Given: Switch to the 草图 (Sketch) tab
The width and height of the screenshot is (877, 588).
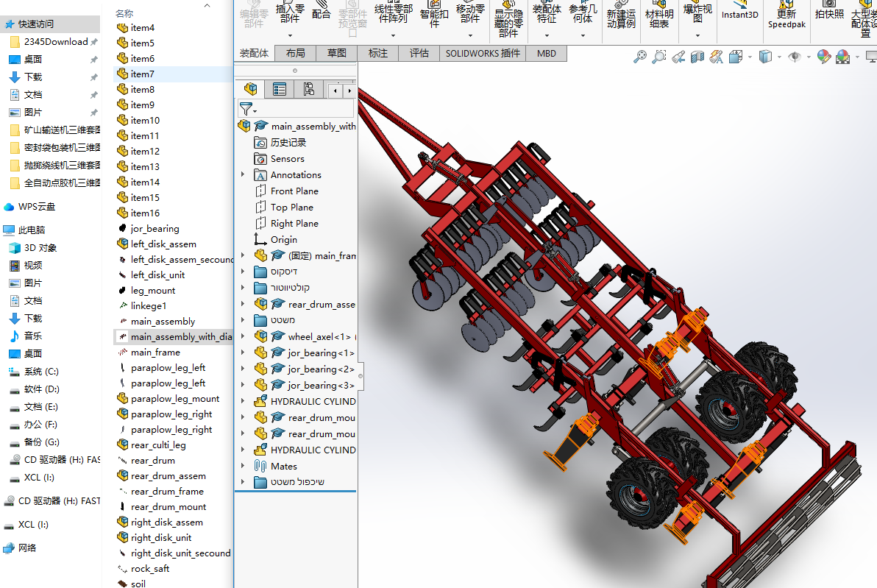Looking at the screenshot, I should tap(337, 53).
